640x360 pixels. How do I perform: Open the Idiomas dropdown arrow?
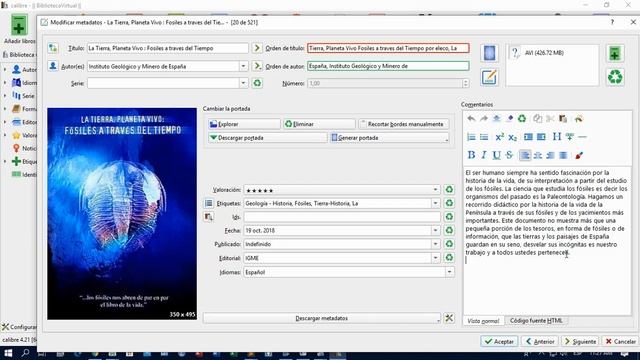449,272
